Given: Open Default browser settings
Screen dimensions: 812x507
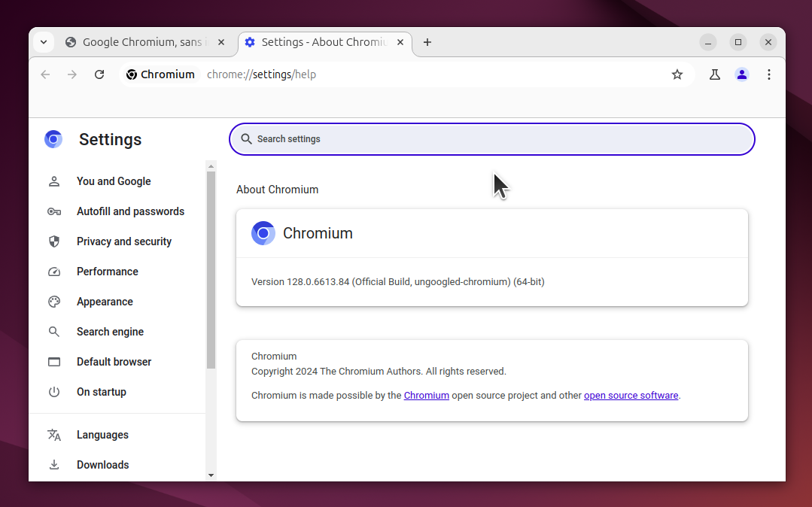Looking at the screenshot, I should point(114,362).
